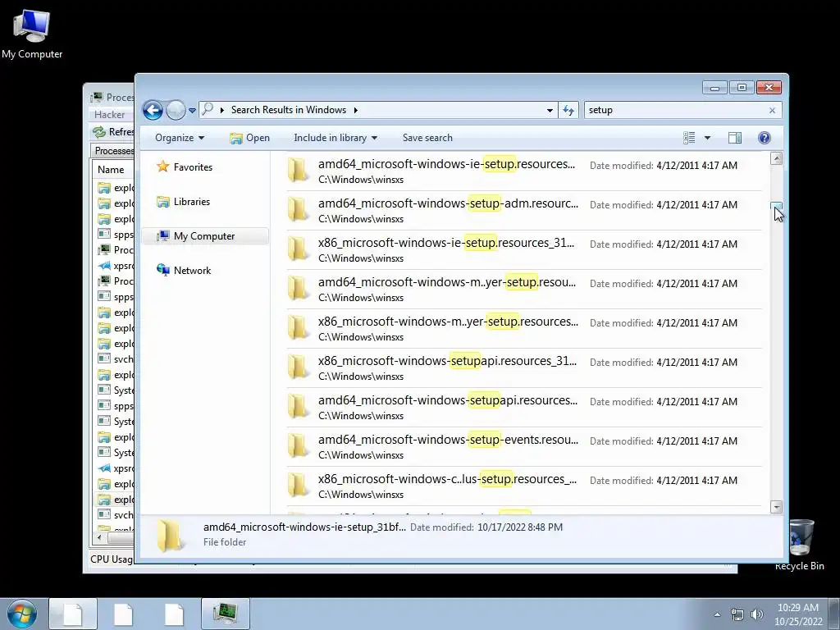Viewport: 840px width, 630px height.
Task: Select the amd64_microsoft-windows-setup-events.resou folder
Action: 524,447
